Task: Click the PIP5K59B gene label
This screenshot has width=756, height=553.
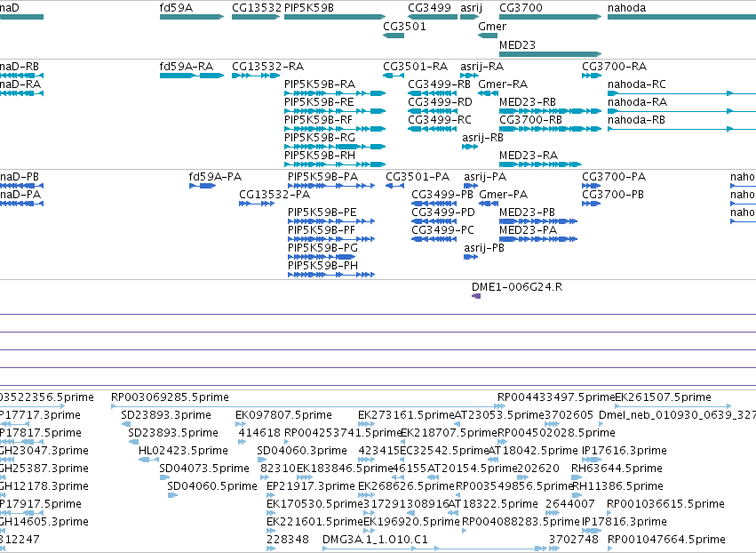Action: [x=309, y=8]
